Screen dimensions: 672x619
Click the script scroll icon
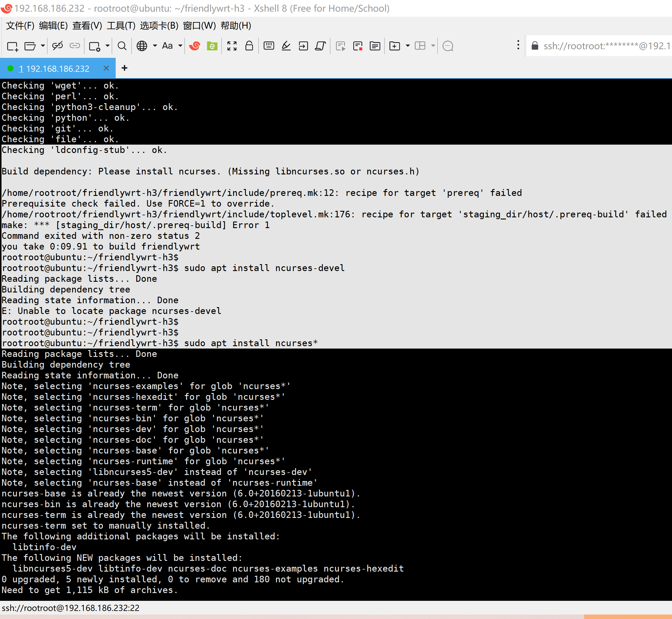320,46
